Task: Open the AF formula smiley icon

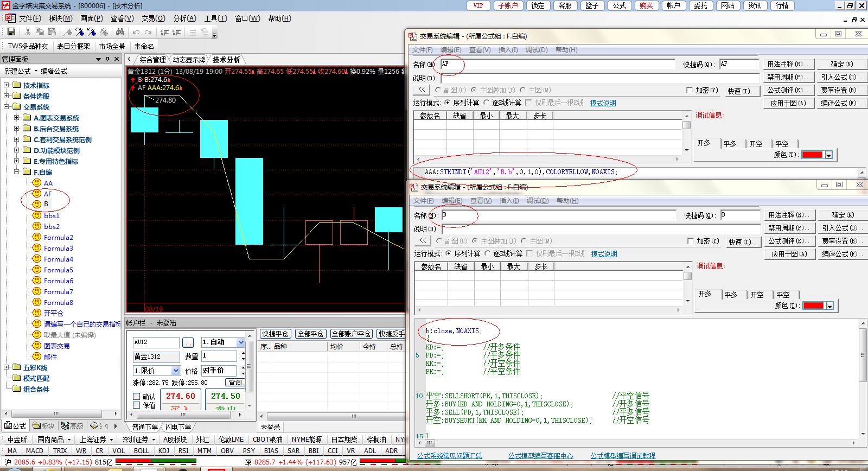Action: 37,194
